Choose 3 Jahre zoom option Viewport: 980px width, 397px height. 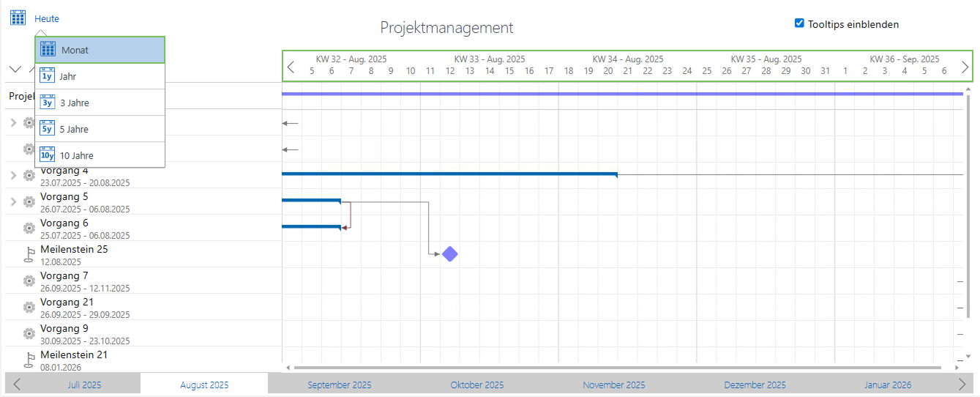(x=100, y=103)
